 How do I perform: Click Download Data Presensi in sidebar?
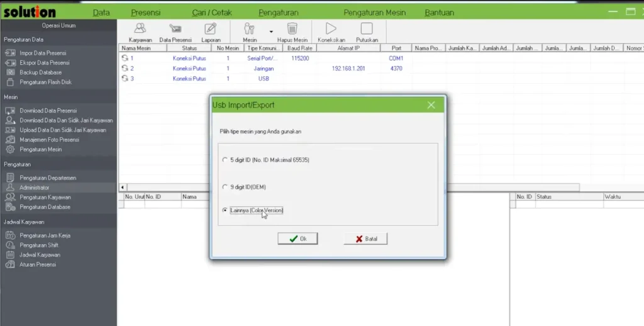tap(48, 111)
